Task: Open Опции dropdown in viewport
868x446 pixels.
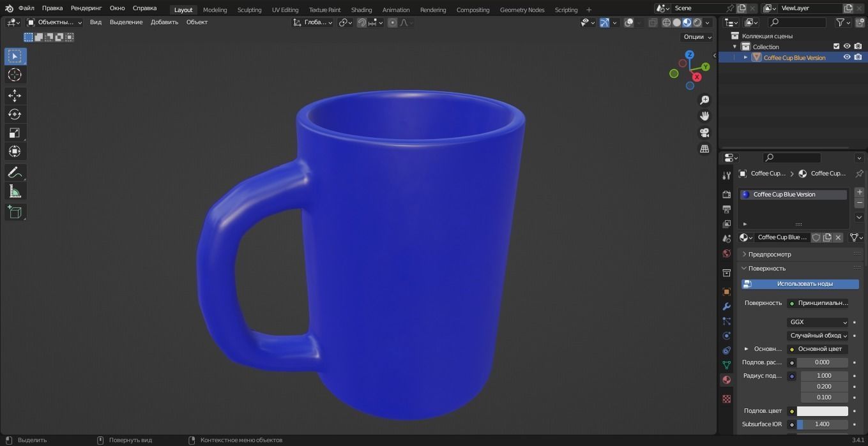Action: 697,37
